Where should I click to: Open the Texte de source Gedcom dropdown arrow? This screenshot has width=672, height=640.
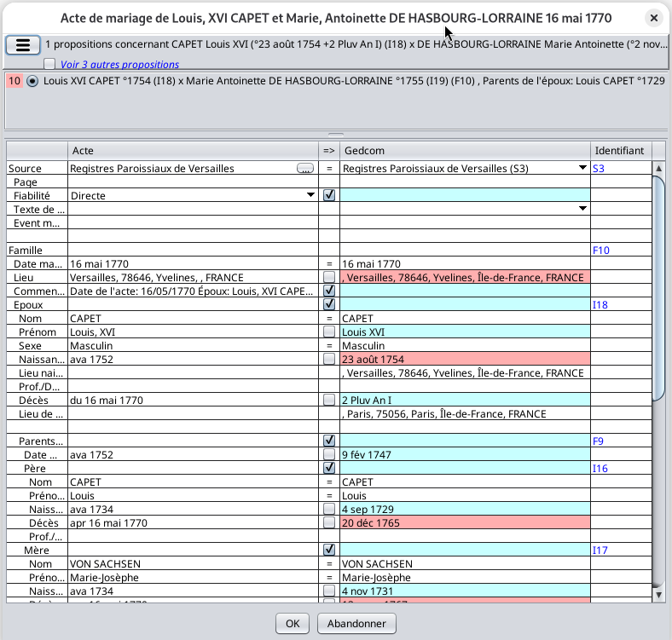pyautogui.click(x=582, y=209)
